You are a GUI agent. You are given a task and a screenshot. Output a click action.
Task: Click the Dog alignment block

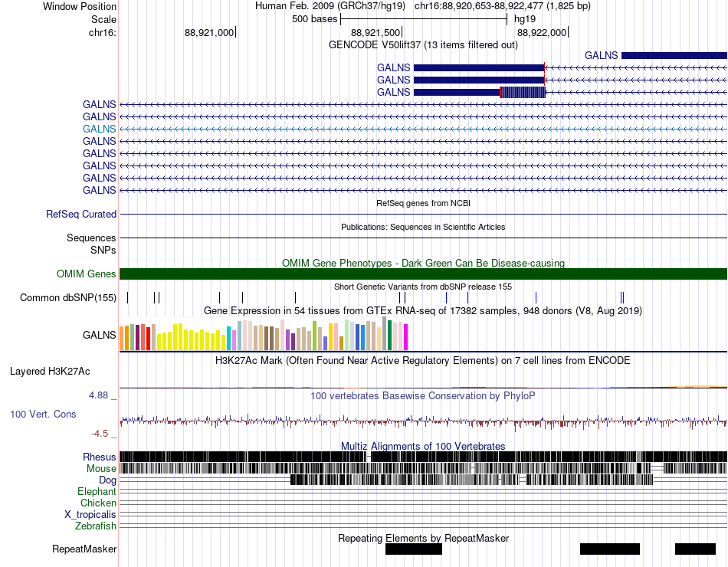click(x=472, y=480)
